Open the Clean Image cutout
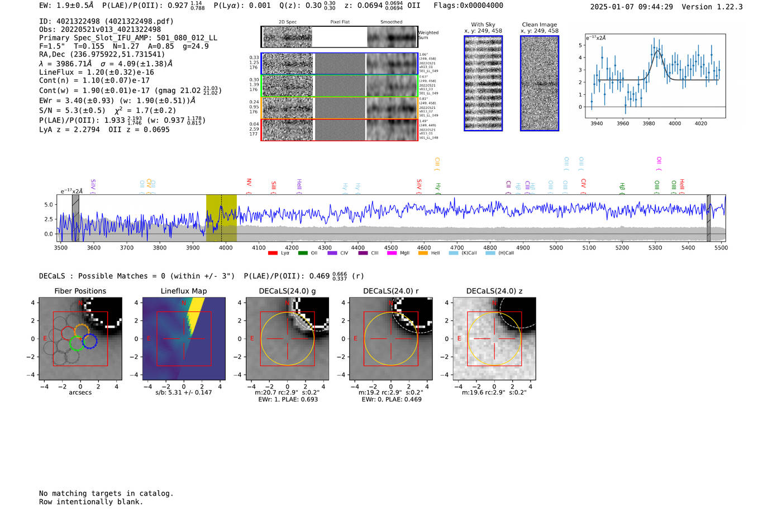 pos(540,83)
